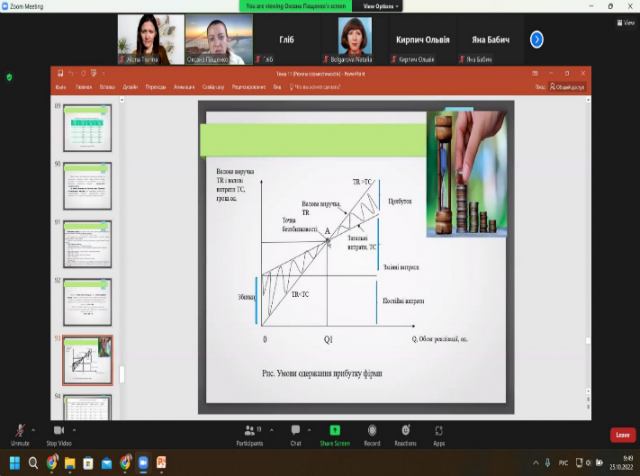Switch to the Анимация ribbon tab

pyautogui.click(x=184, y=87)
